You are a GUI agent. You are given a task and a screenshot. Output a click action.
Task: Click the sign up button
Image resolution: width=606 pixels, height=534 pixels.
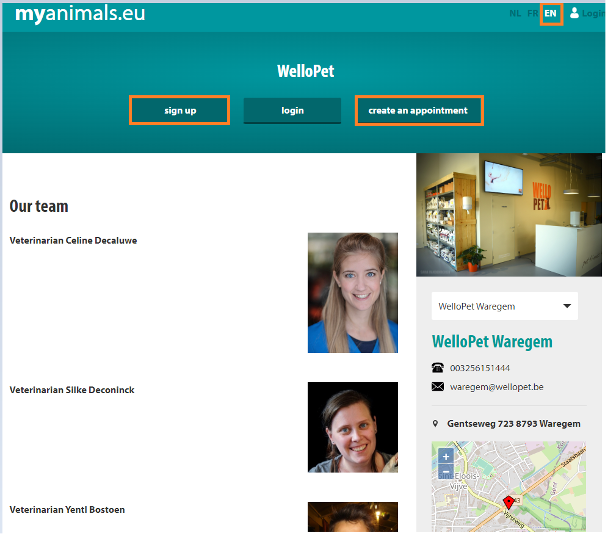(x=180, y=111)
